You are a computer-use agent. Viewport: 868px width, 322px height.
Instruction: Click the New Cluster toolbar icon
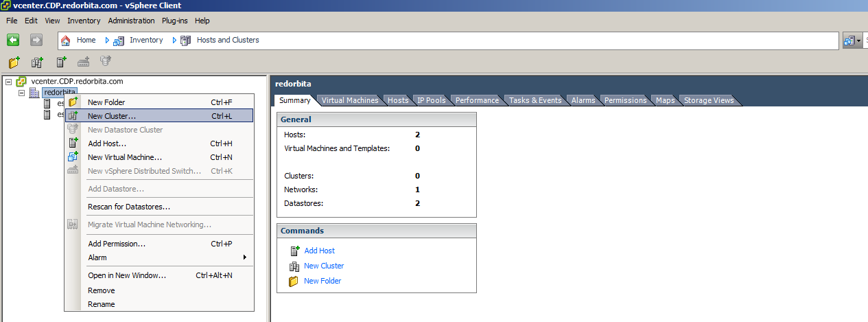pyautogui.click(x=38, y=62)
